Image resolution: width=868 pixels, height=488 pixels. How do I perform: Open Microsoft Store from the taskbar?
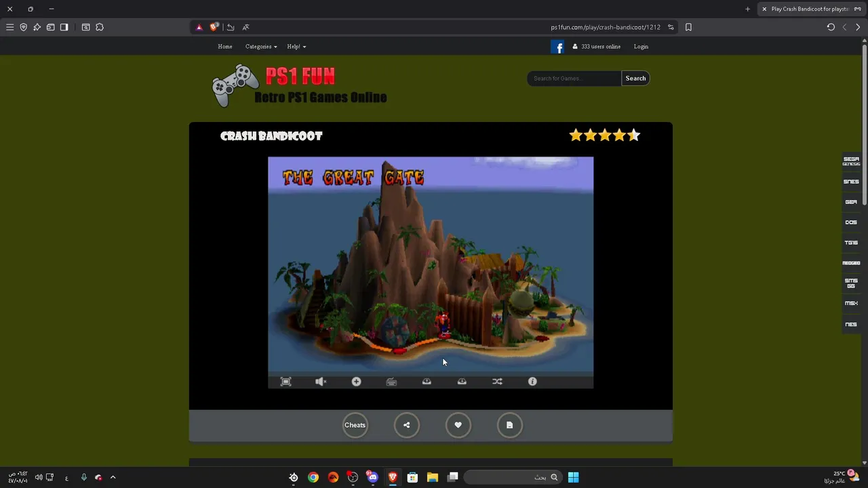(x=412, y=477)
